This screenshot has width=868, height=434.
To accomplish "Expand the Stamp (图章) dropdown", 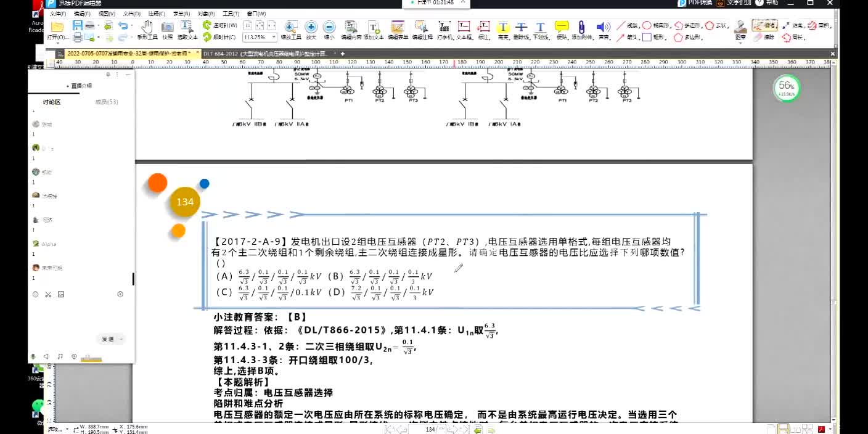I will [740, 44].
